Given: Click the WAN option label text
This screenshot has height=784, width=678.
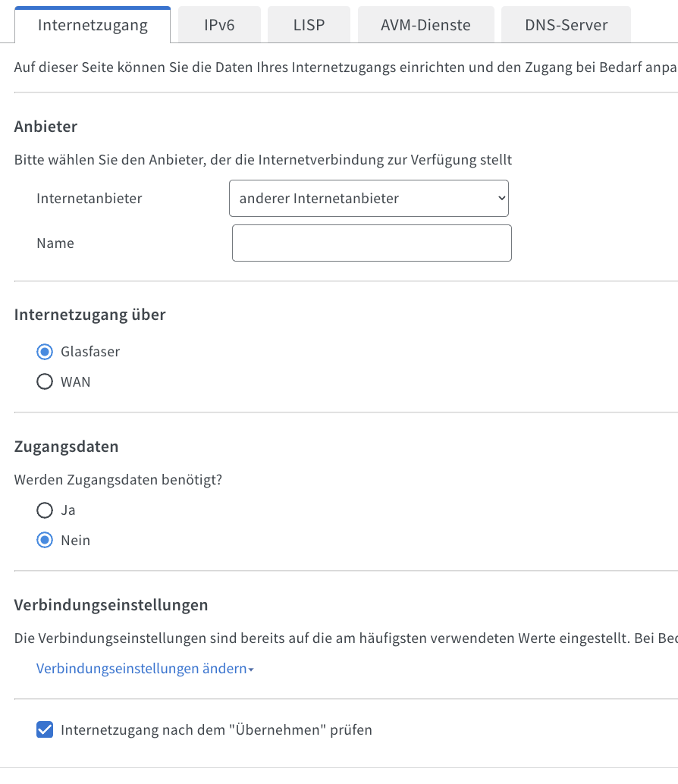Looking at the screenshot, I should (x=76, y=381).
